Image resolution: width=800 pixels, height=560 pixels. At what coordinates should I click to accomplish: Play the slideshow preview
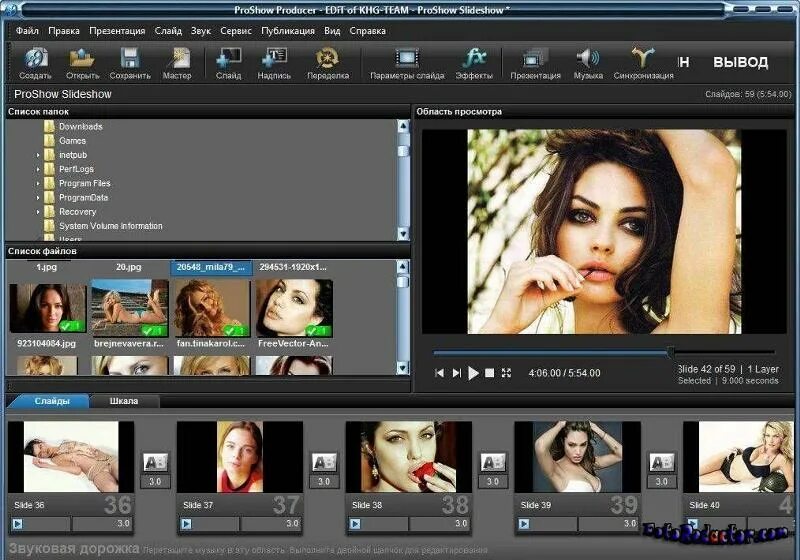[x=473, y=373]
